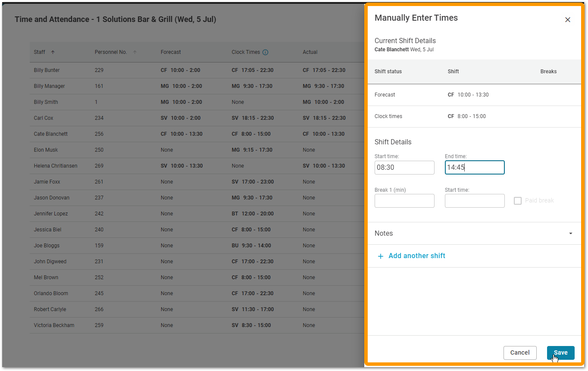Cancel the manual time entry

pyautogui.click(x=519, y=352)
